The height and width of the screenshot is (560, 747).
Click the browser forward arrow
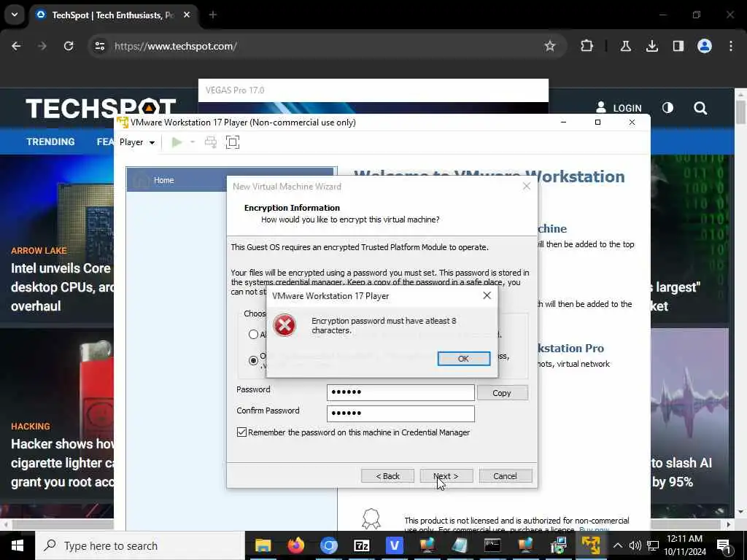[42, 46]
